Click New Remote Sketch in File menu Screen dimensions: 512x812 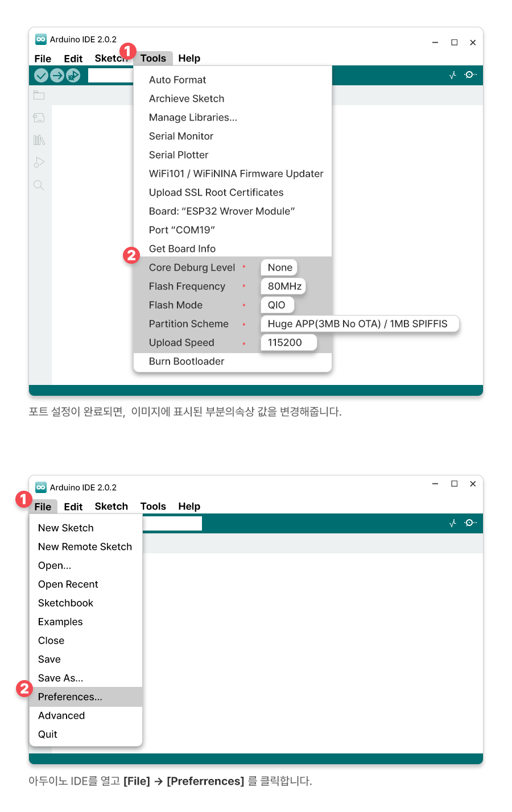coord(85,546)
